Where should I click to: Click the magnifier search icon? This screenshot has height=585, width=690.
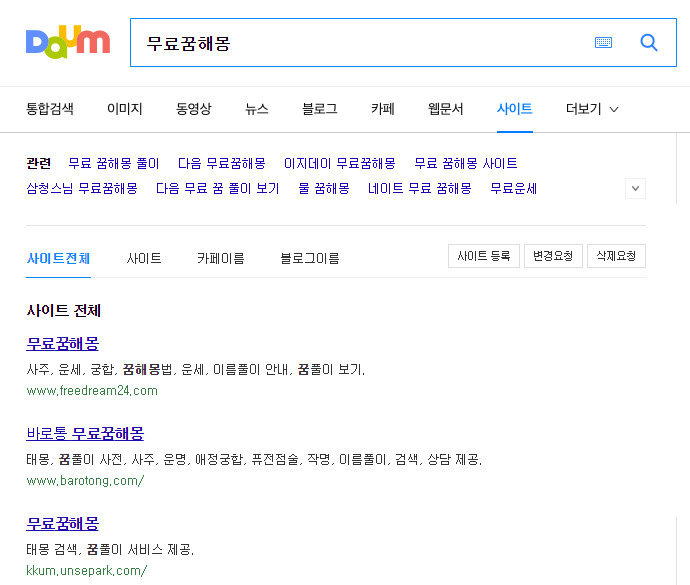(649, 43)
